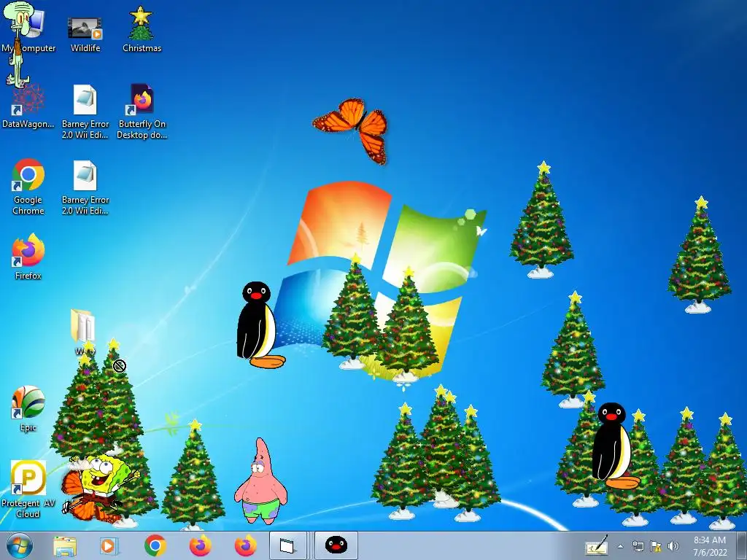Select the Firefox desktop shortcut
The image size is (747, 560).
28,256
